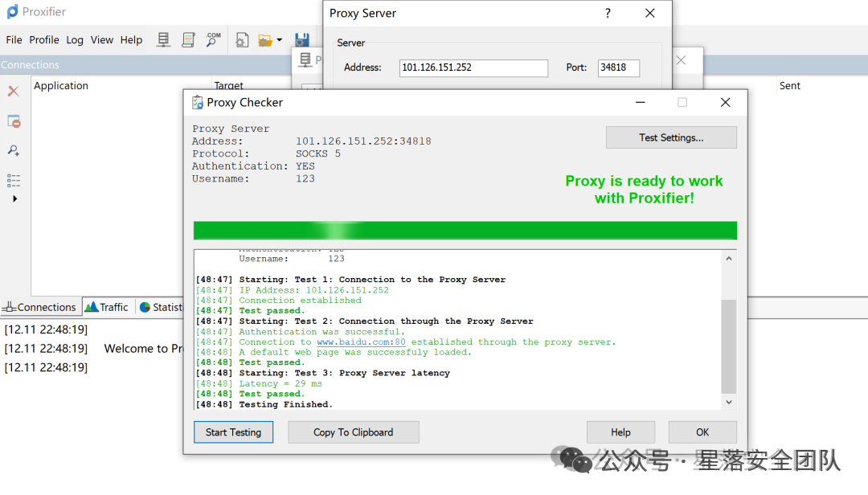The height and width of the screenshot is (495, 868).
Task: Click the add-rule magnifier sidebar icon
Action: click(14, 150)
